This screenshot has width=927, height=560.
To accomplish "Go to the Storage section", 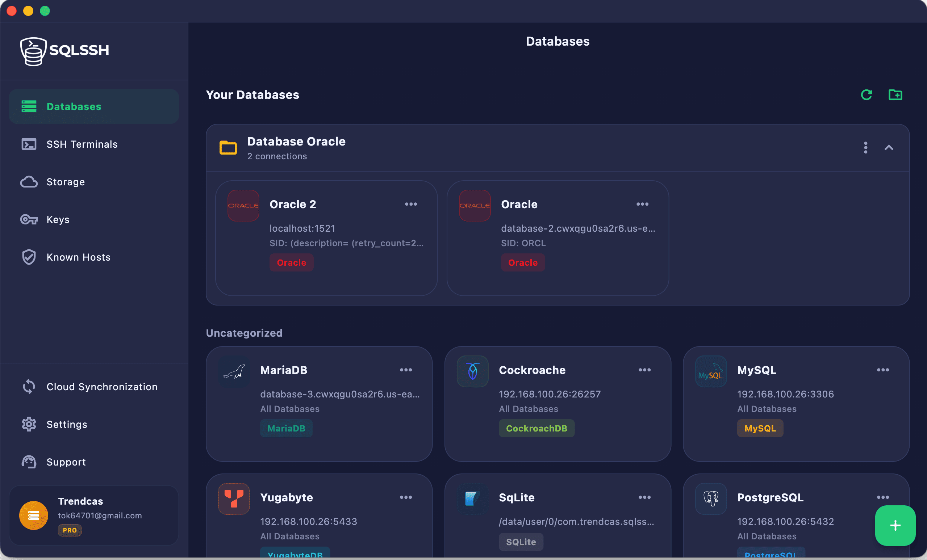I will tap(94, 182).
